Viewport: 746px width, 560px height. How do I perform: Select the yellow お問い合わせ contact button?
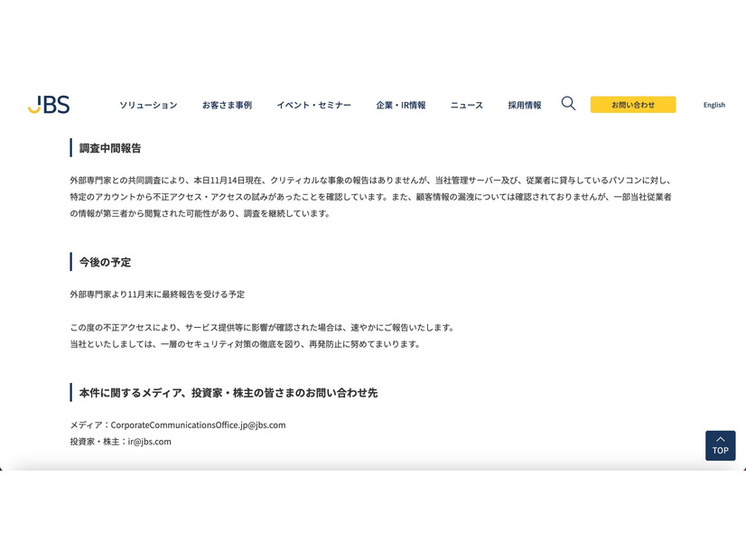coord(631,104)
